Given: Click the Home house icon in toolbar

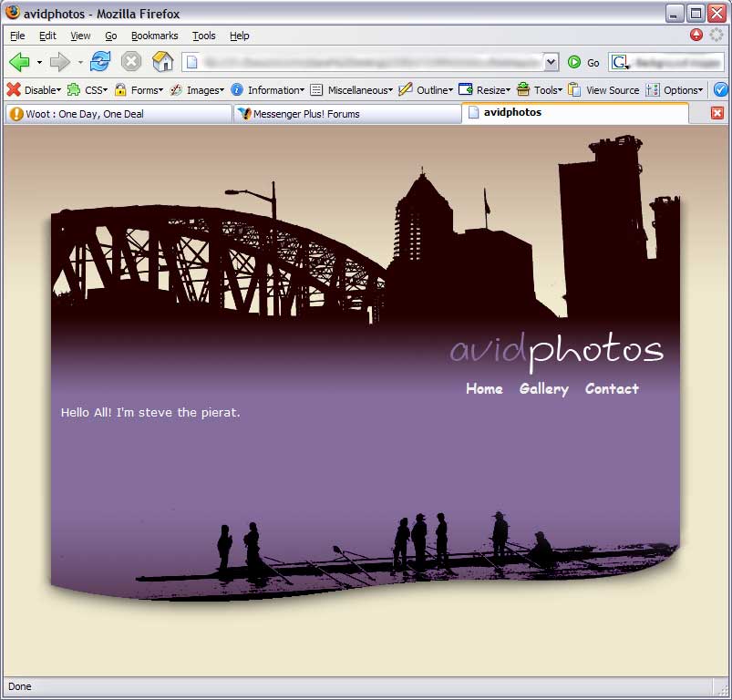Looking at the screenshot, I should 162,62.
